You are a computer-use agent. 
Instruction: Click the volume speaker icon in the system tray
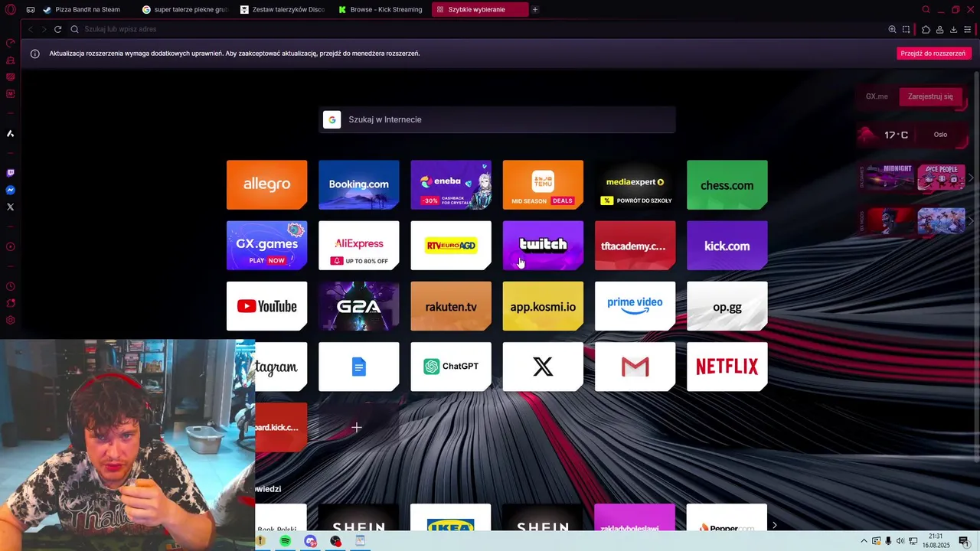[900, 541]
